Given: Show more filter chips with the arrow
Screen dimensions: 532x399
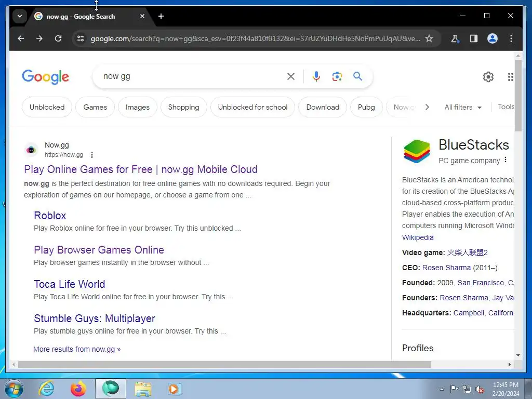Looking at the screenshot, I should [427, 107].
